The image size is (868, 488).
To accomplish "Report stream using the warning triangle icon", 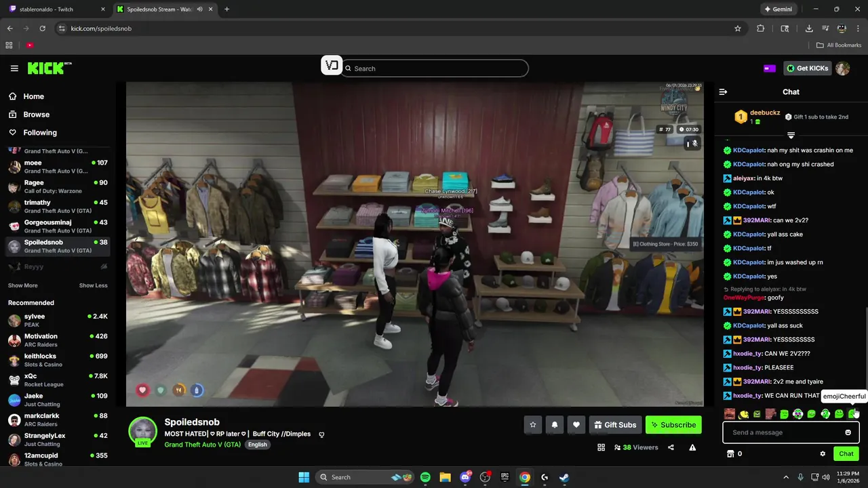I will click(x=692, y=447).
